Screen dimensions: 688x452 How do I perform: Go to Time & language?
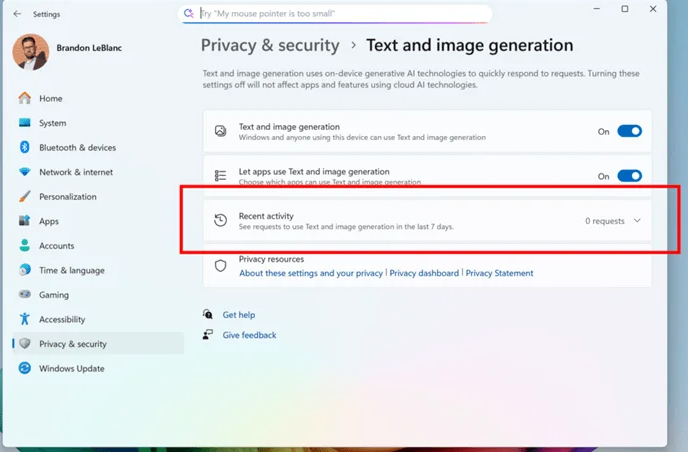click(x=72, y=270)
